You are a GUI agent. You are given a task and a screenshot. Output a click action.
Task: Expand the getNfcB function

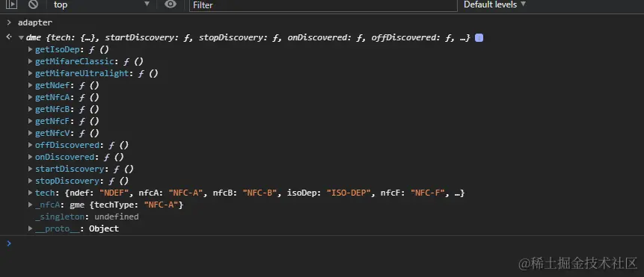click(31, 109)
